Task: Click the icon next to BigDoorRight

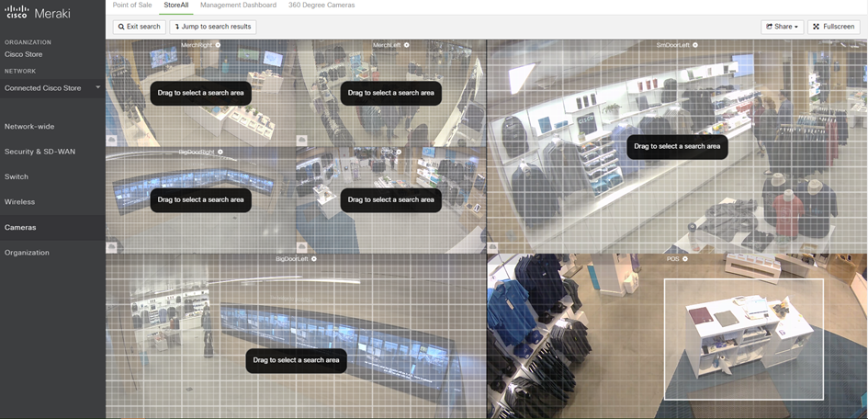Action: click(220, 152)
